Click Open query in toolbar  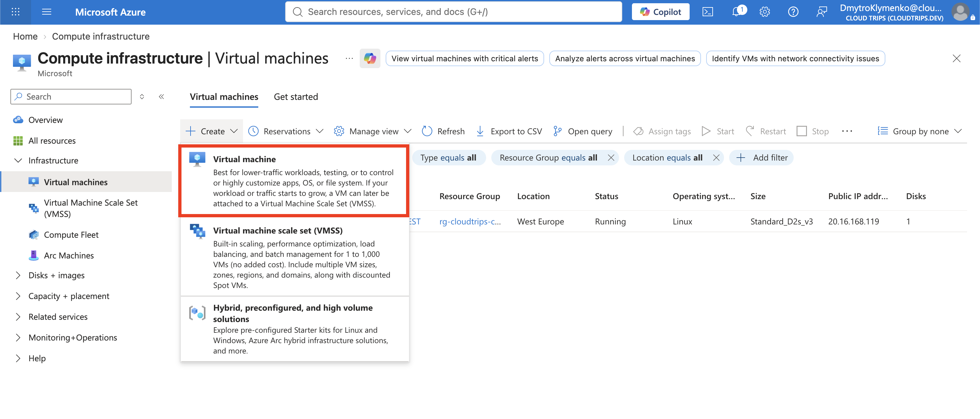(583, 131)
